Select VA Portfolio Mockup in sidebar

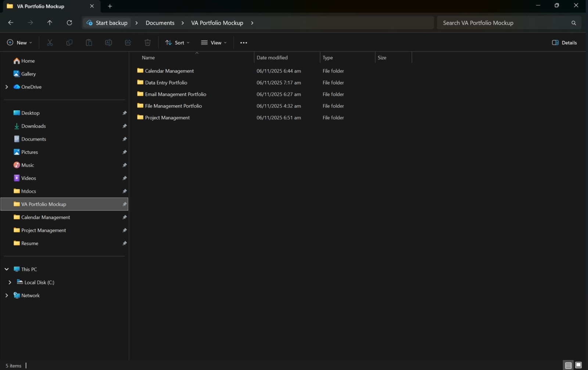tap(64, 204)
